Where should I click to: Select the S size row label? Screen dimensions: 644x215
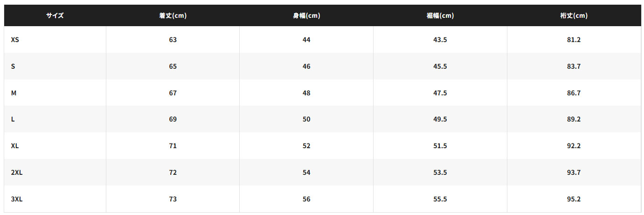point(13,66)
